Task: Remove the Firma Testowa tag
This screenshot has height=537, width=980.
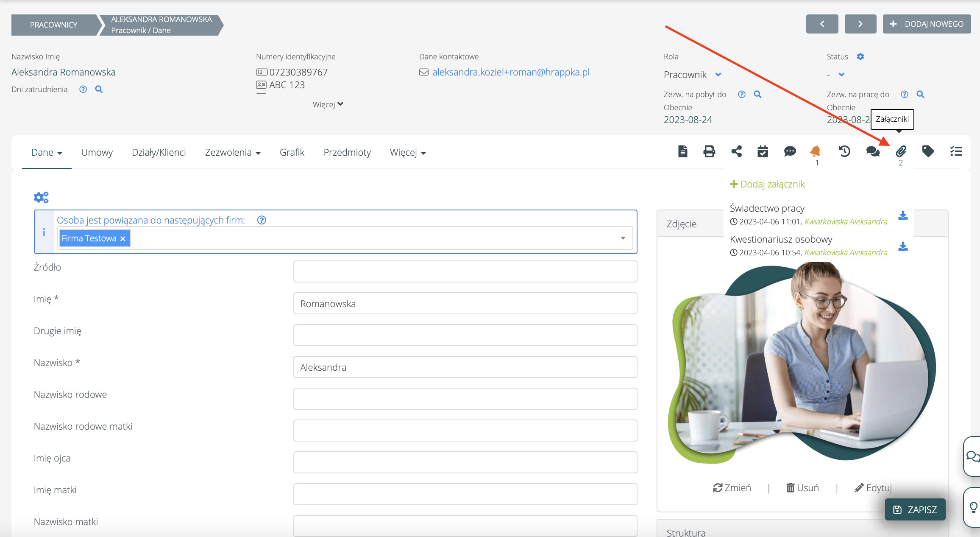Action: click(123, 239)
